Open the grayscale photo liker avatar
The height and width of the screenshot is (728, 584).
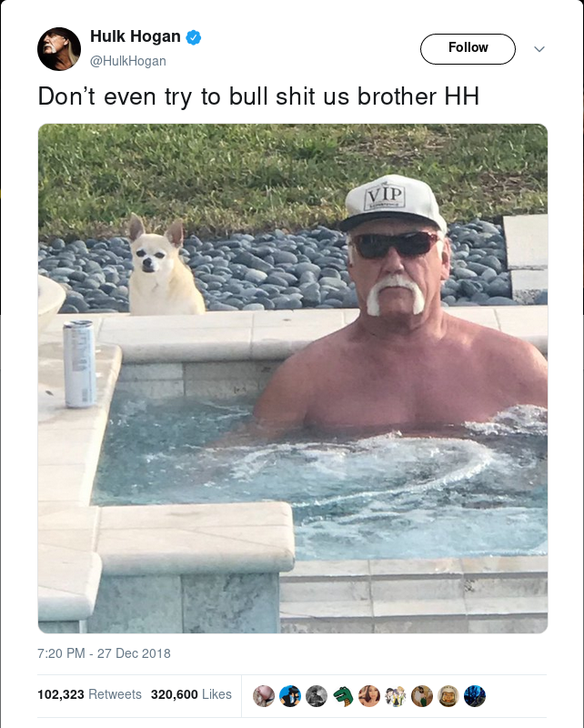(x=317, y=696)
